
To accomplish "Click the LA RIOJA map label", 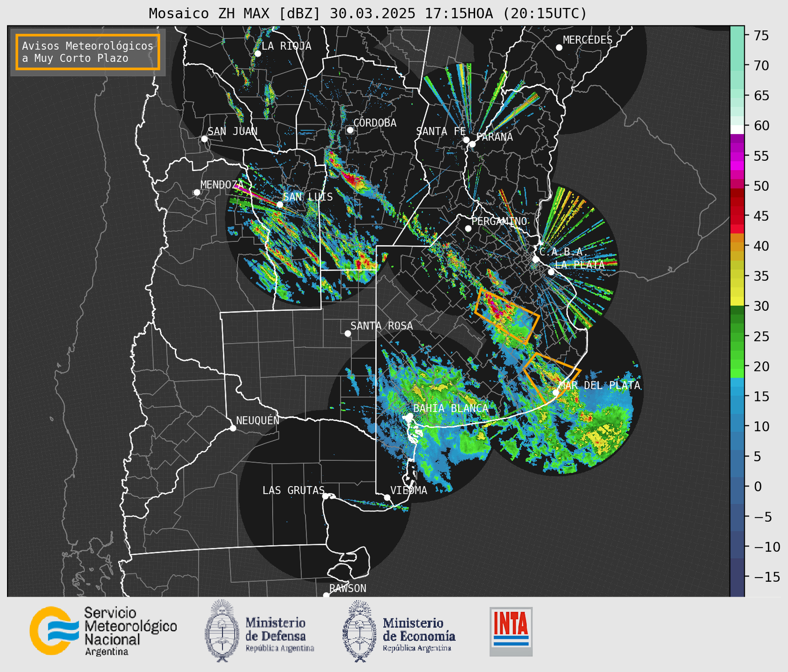I will pyautogui.click(x=286, y=46).
